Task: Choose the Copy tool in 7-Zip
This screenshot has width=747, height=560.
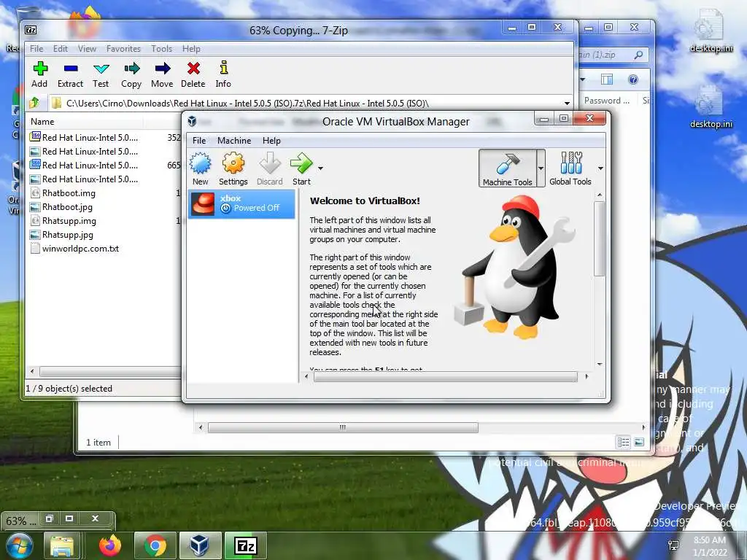Action: (131, 74)
